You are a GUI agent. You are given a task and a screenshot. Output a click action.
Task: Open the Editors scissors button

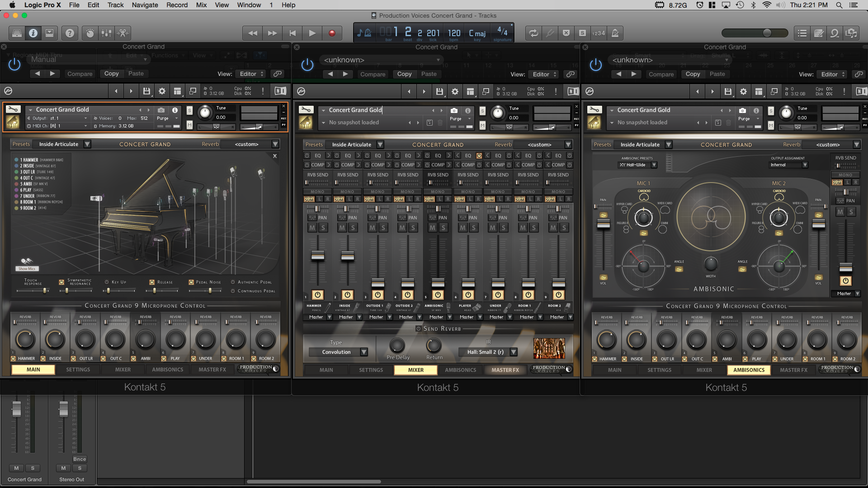click(x=123, y=33)
